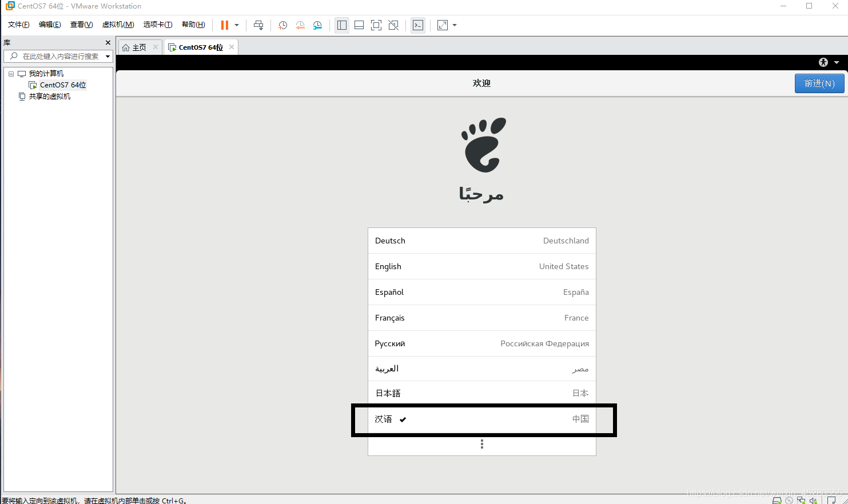Close the 主页 tab
This screenshot has width=848, height=504.
point(156,47)
